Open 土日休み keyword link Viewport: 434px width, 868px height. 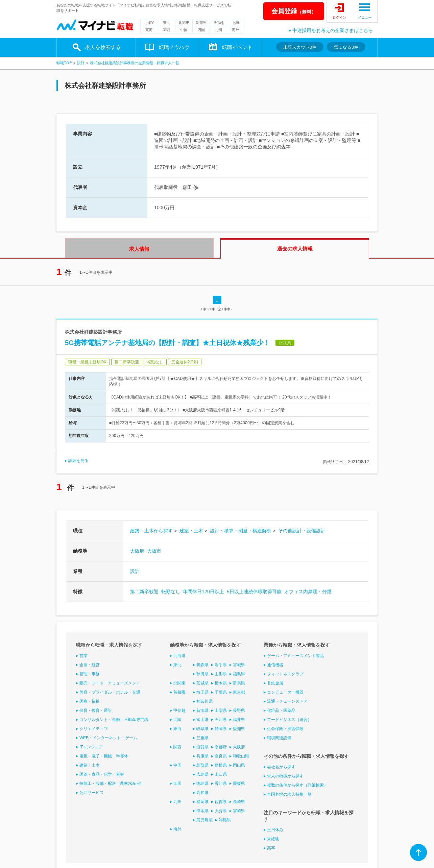273,830
